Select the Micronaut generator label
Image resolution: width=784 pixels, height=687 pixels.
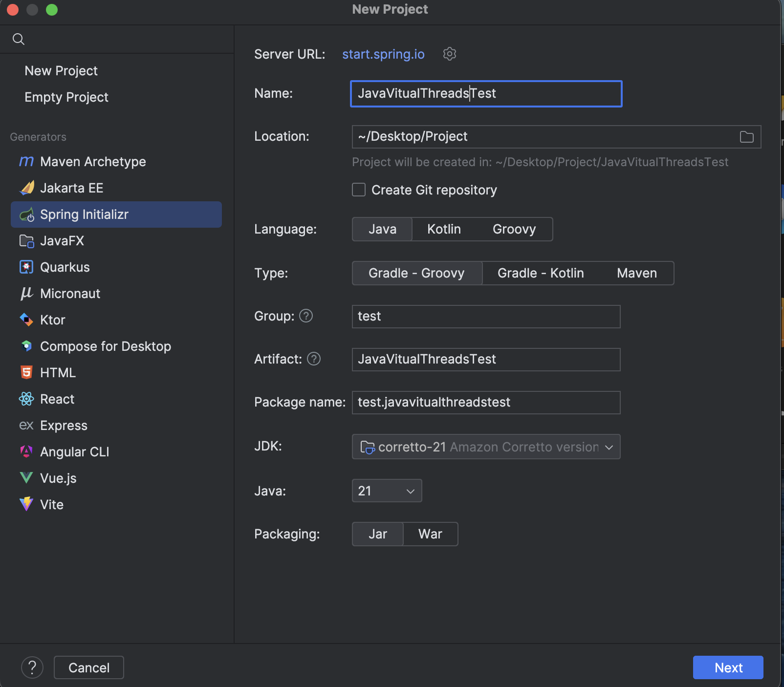click(x=70, y=294)
